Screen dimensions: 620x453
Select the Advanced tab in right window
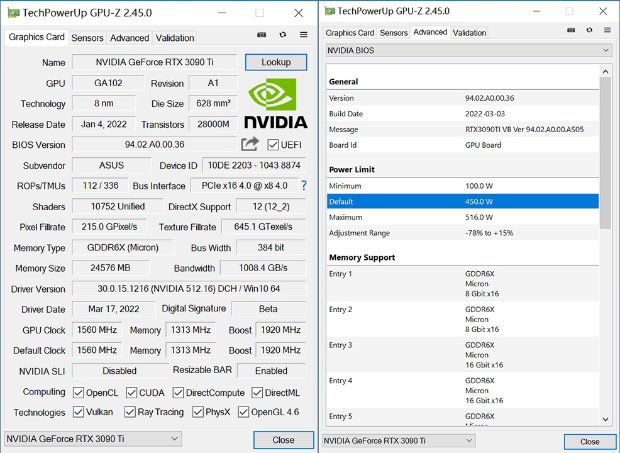pos(430,32)
